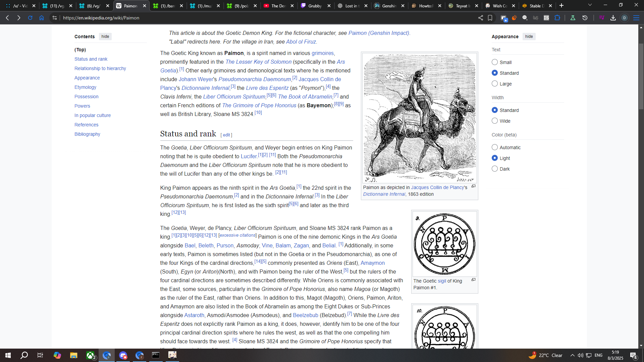Image resolution: width=644 pixels, height=362 pixels.
Task: Share this page using the share icon
Action: tap(481, 18)
